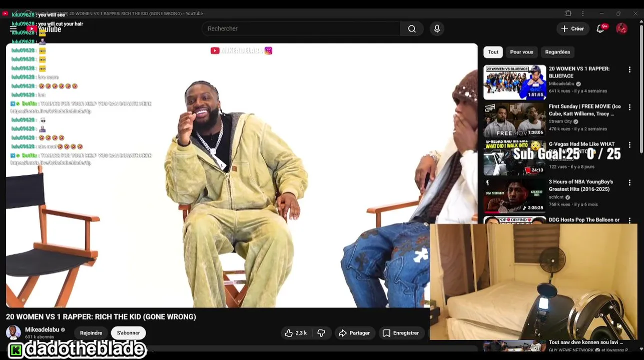Screen dimensions: 644x360
Task: Open Mikeadelabu channel avatar
Action: pyautogui.click(x=14, y=332)
